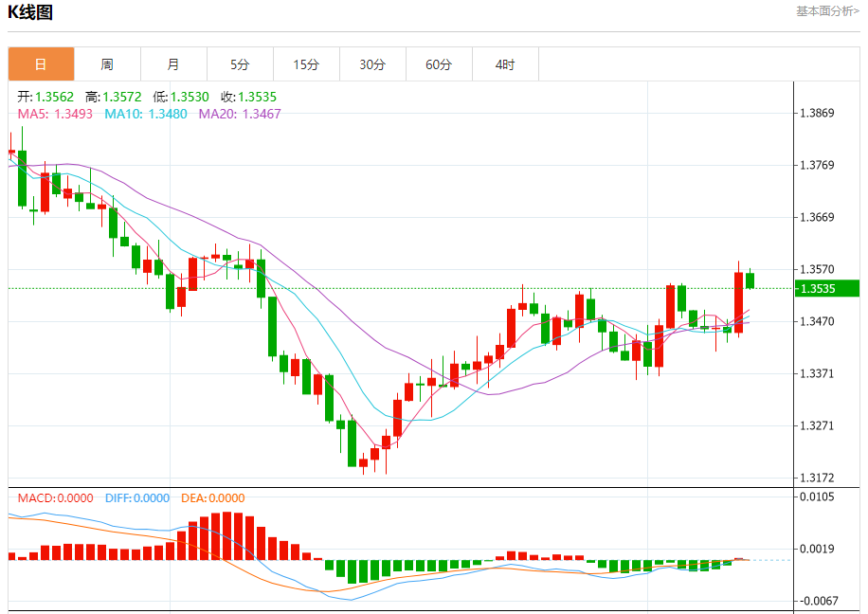Click the 1.3271 price axis label
This screenshot has height=614, width=868.
pos(817,425)
